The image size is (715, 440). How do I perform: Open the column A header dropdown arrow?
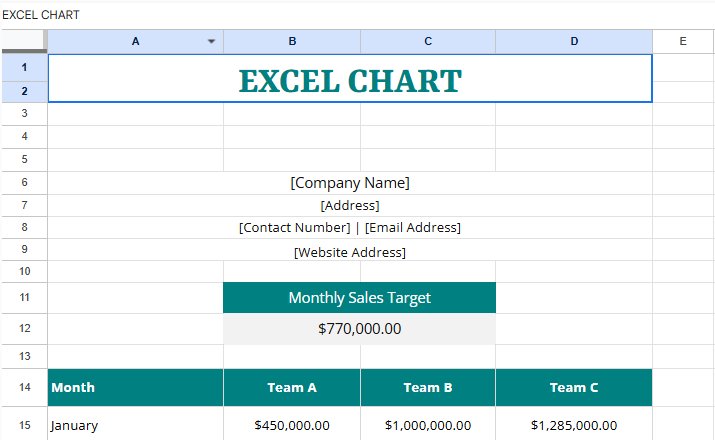point(211,42)
